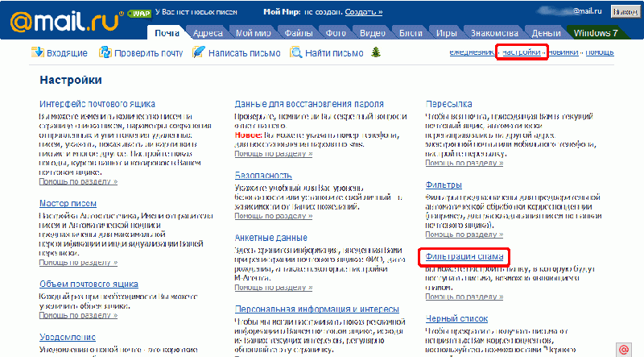Click the Find letter magnifier icon
Viewport: 644px width, 357px height.
[295, 53]
